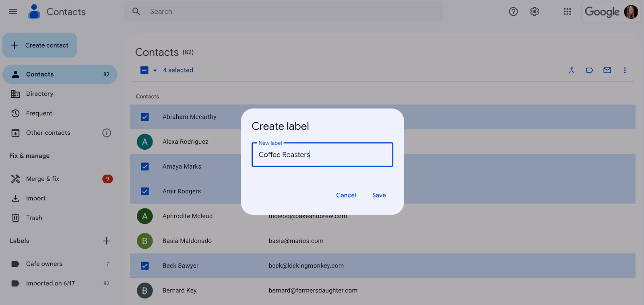
Task: Click the Trash bin icon
Action: tap(15, 218)
